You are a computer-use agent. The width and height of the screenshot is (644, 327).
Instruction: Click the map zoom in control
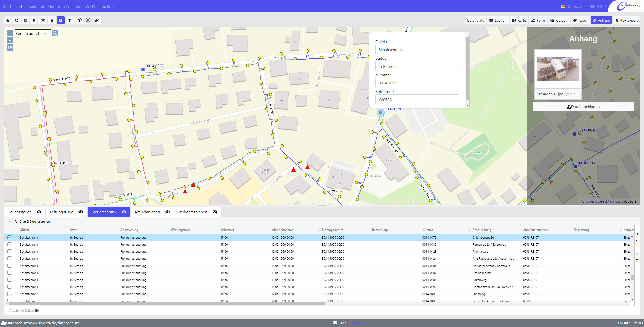10,33
